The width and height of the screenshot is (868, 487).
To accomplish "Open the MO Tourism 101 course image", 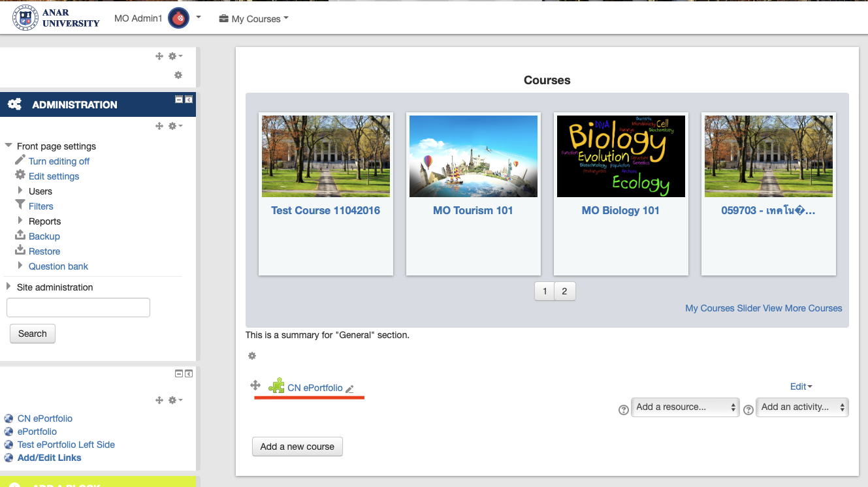I will coord(474,156).
